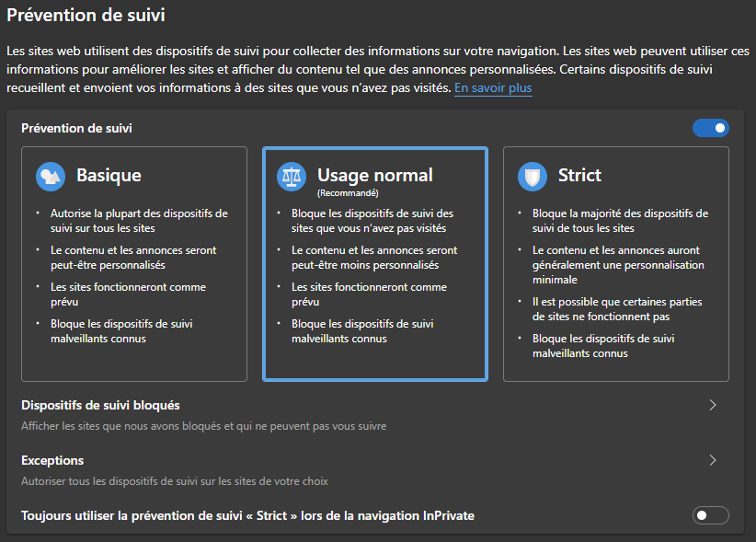Click the 'Bloque la majorité des dispositifs' bullet text
The image size is (756, 542).
(619, 220)
